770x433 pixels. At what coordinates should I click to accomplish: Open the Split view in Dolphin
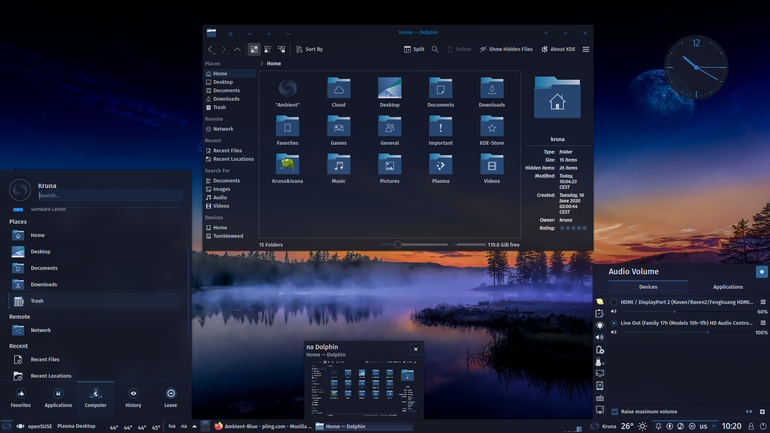(414, 49)
